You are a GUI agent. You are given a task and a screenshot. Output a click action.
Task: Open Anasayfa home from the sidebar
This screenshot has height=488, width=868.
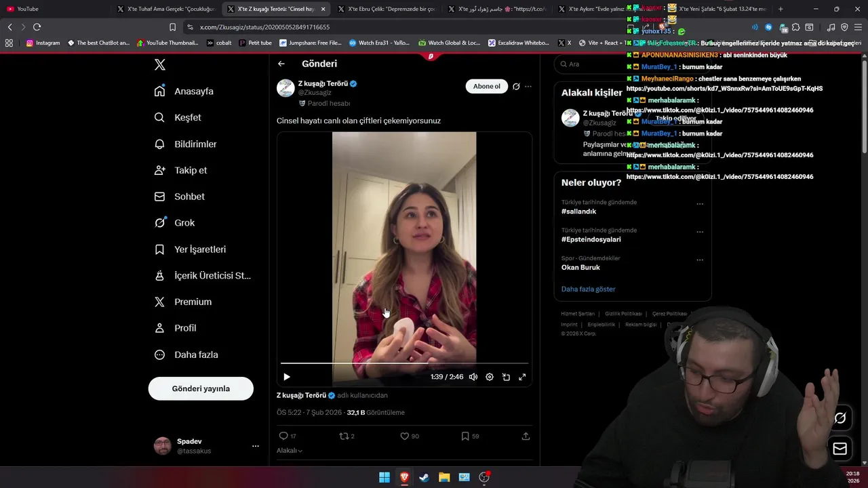click(x=184, y=91)
